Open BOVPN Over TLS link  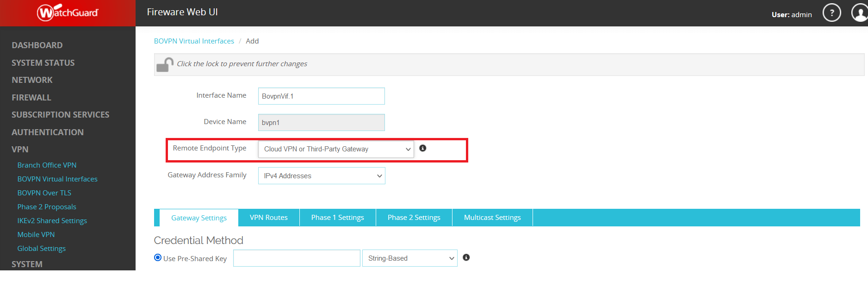(44, 193)
